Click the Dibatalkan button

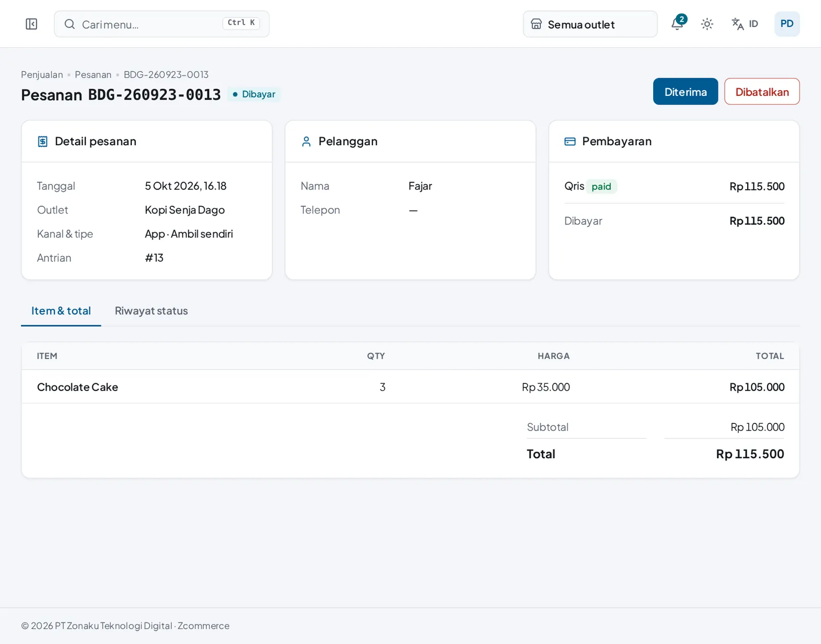click(762, 92)
